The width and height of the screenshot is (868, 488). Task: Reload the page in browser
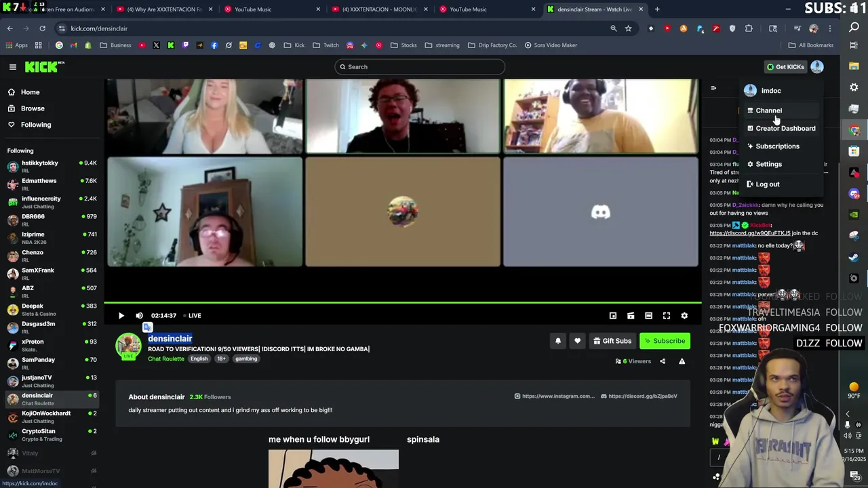click(x=42, y=28)
